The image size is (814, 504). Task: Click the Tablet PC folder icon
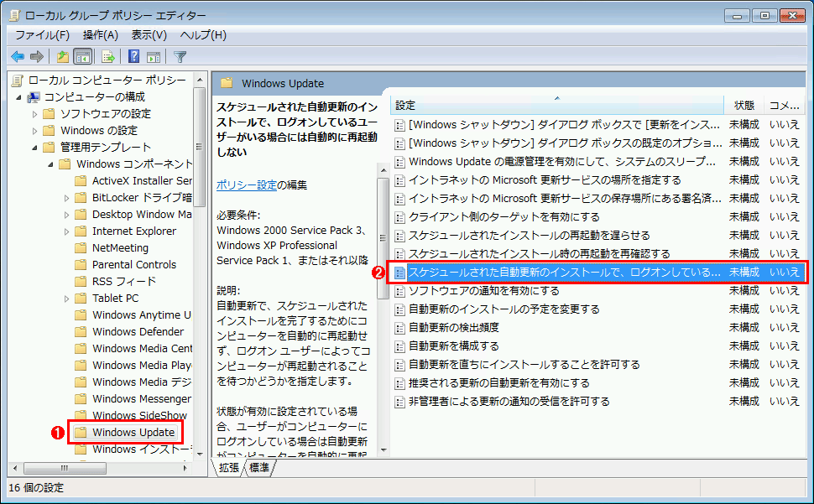point(81,299)
